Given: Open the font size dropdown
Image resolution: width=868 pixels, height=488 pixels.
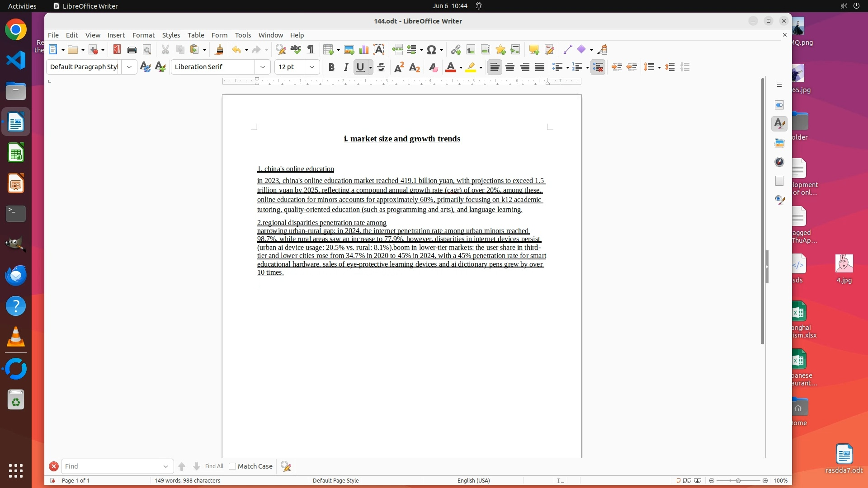Looking at the screenshot, I should [312, 67].
